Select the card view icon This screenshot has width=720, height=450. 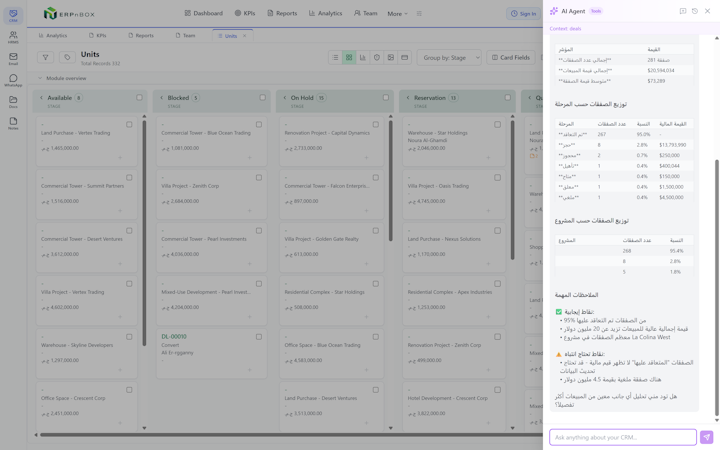(404, 57)
